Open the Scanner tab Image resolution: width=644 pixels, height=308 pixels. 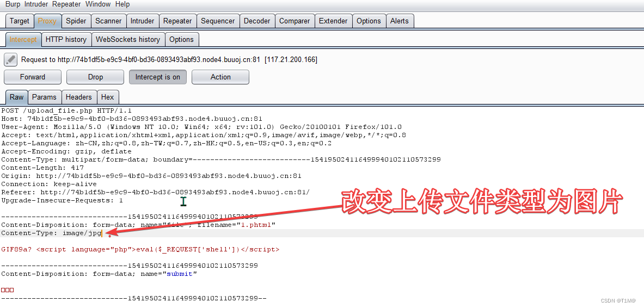pyautogui.click(x=108, y=21)
